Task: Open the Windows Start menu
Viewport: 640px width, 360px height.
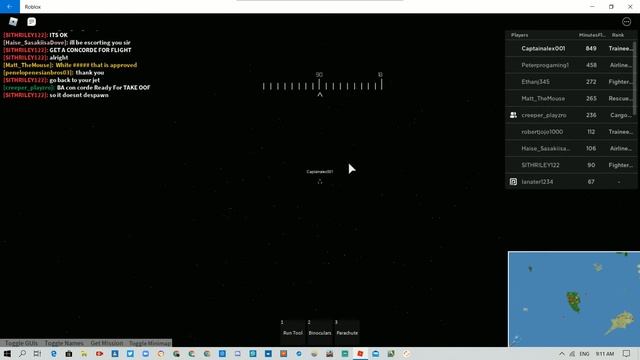Action: coord(7,353)
